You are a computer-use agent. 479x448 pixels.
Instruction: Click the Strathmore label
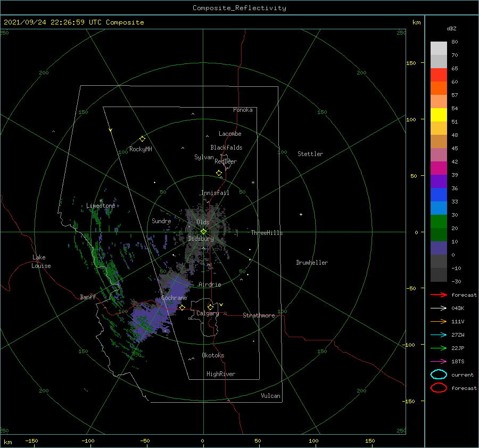pyautogui.click(x=259, y=315)
